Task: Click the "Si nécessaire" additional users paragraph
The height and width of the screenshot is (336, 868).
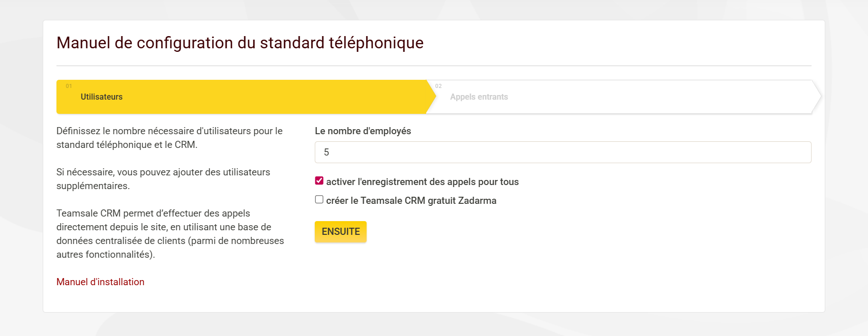Action: click(163, 179)
